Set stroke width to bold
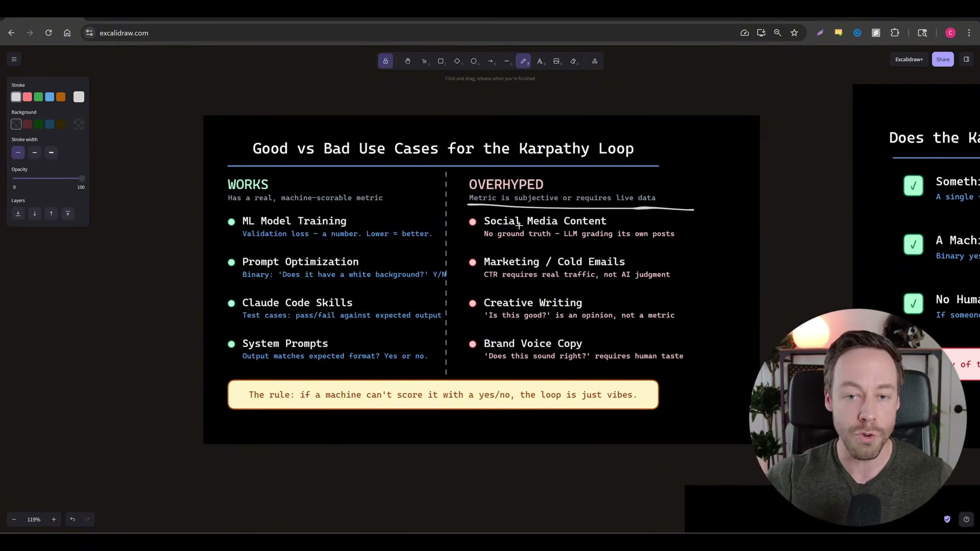This screenshot has width=980, height=551. tap(35, 153)
